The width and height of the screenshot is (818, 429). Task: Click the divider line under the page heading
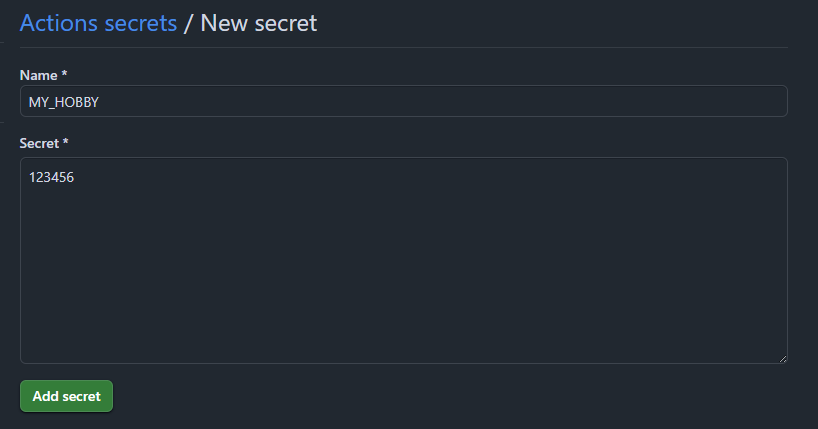click(x=403, y=47)
